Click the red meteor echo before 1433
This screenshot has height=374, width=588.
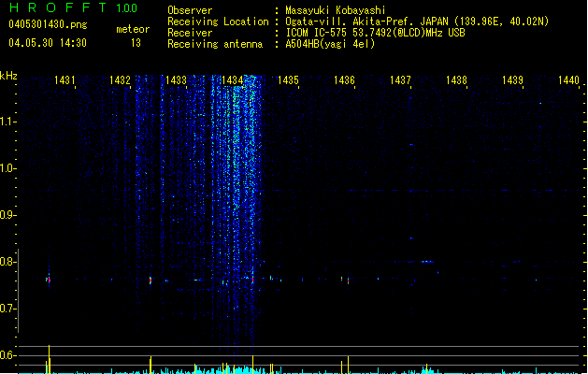coord(151,280)
